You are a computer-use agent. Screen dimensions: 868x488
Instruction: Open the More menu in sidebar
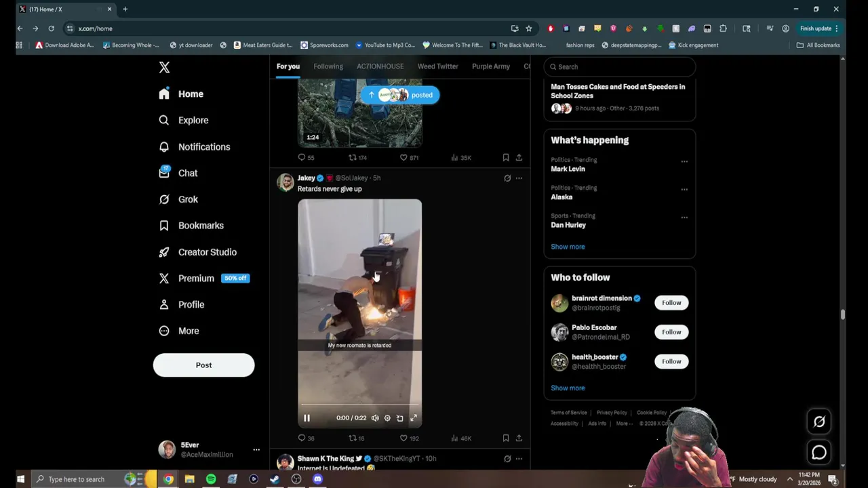[178, 331]
